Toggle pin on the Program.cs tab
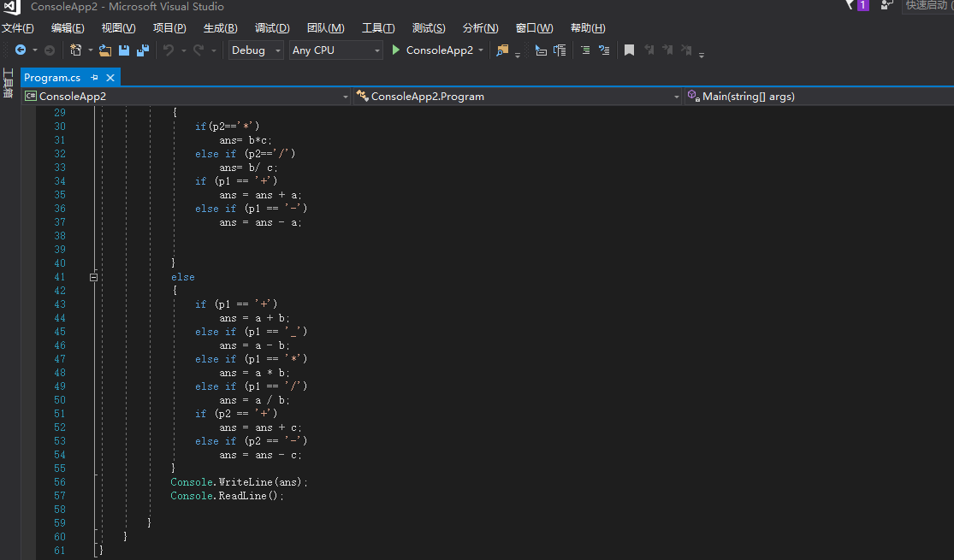The image size is (954, 560). tap(94, 78)
